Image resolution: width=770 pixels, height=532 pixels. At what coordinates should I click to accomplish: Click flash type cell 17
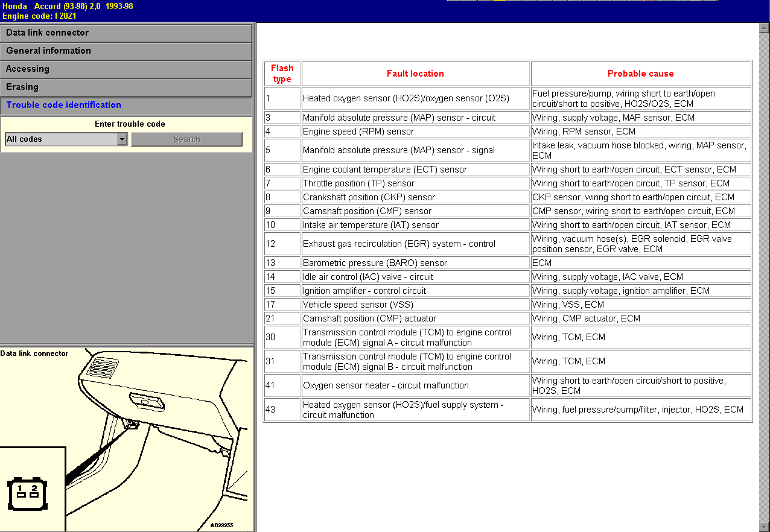click(x=282, y=305)
